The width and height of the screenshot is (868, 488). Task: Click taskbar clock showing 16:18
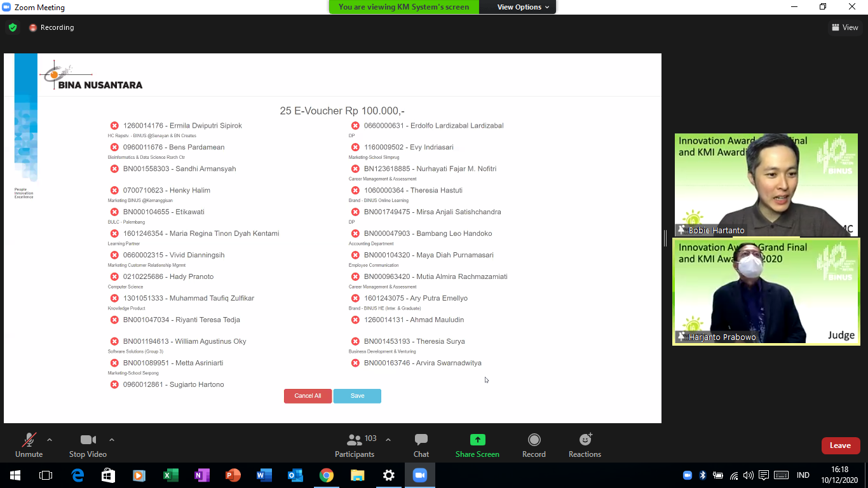click(x=839, y=475)
